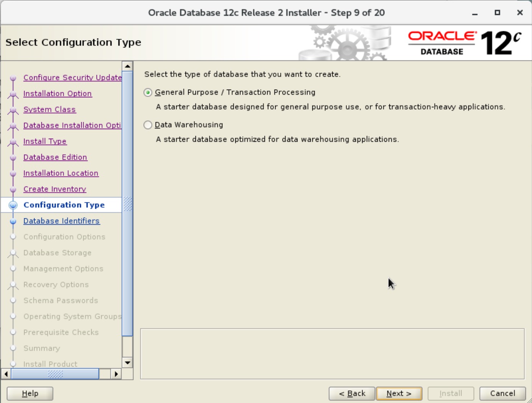The width and height of the screenshot is (532, 403).
Task: Click the disabled Configuration Options step text
Action: coord(64,237)
